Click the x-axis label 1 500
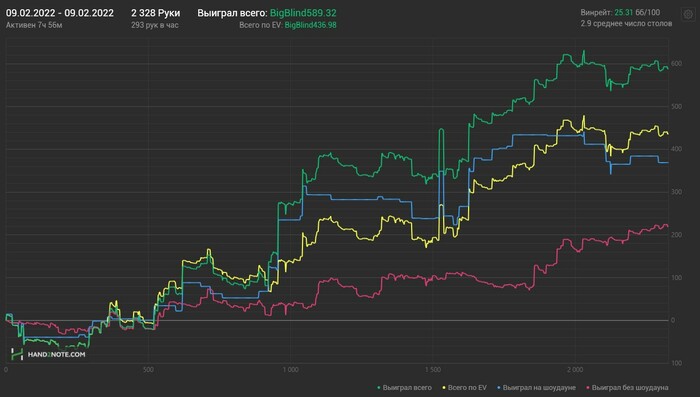 (433, 370)
